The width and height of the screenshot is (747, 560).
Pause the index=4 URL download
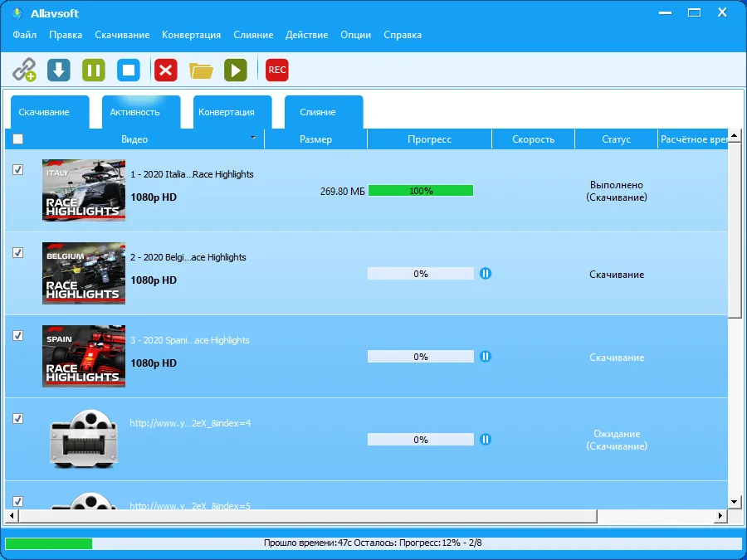click(486, 439)
